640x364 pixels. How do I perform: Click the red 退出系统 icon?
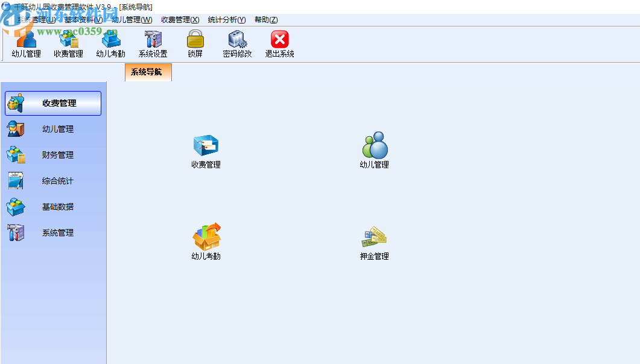(x=280, y=44)
